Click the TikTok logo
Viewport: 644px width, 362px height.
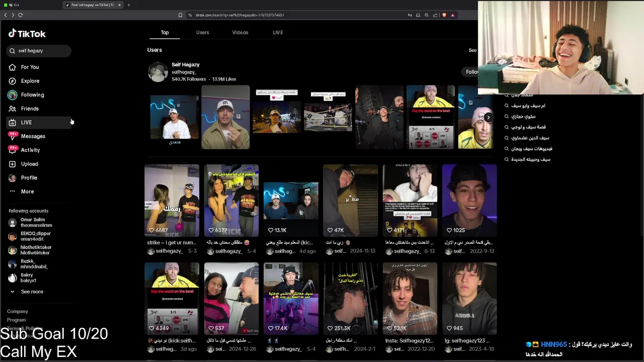pyautogui.click(x=27, y=34)
